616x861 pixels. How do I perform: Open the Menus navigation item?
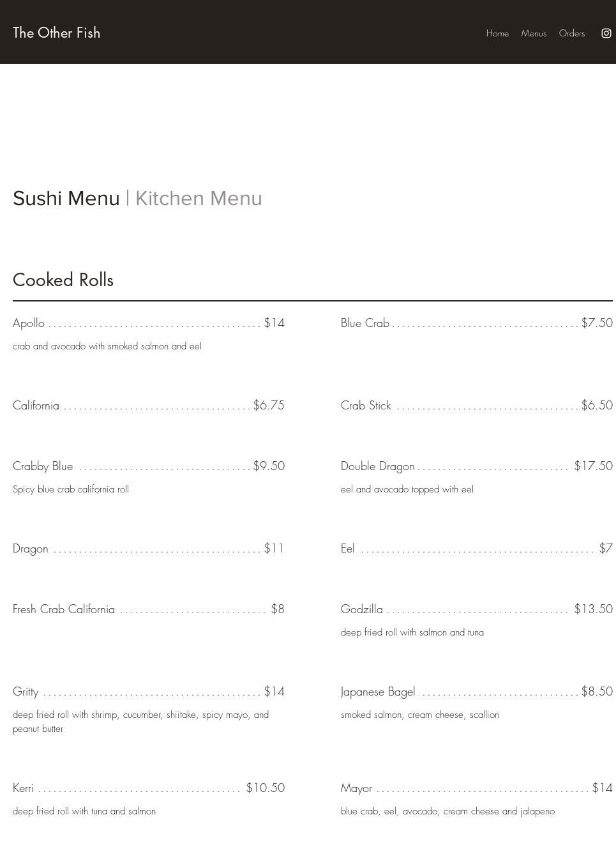point(534,33)
